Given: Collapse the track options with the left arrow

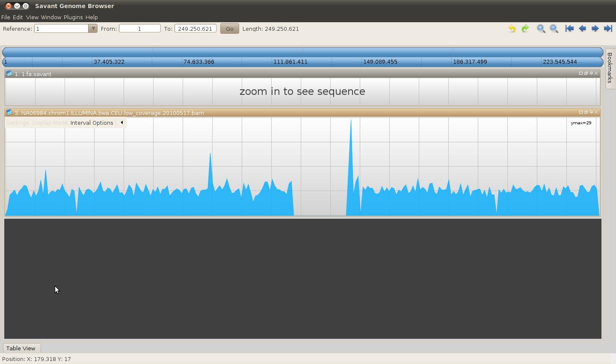Looking at the screenshot, I should 121,123.
